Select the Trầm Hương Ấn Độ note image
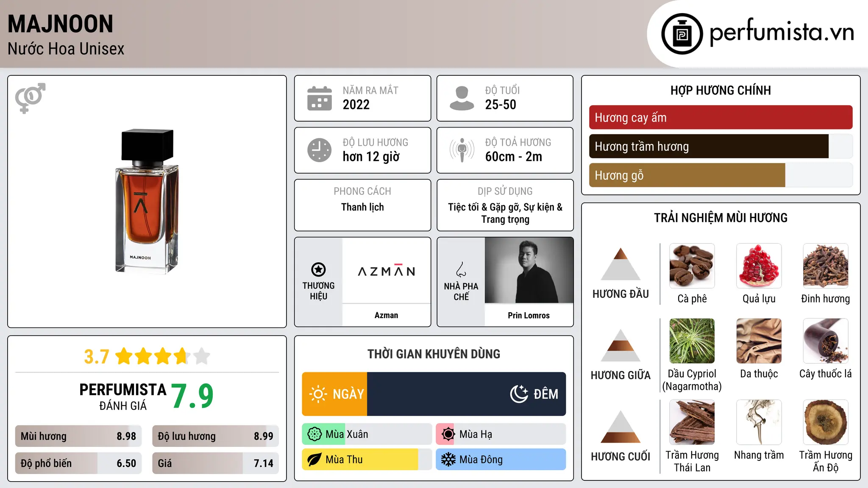868x488 pixels. [826, 422]
